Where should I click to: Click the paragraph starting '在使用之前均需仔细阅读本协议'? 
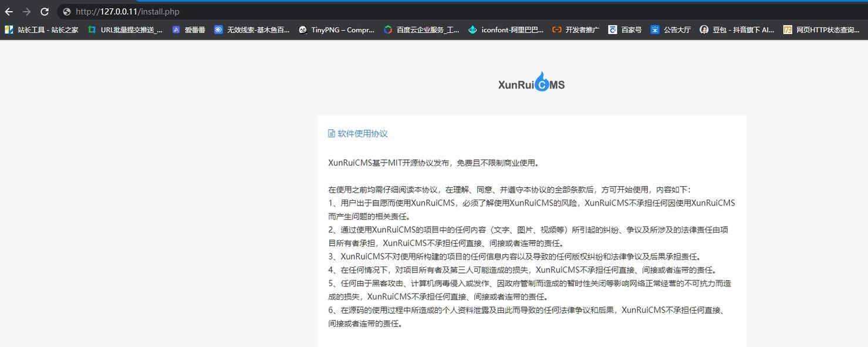510,190
